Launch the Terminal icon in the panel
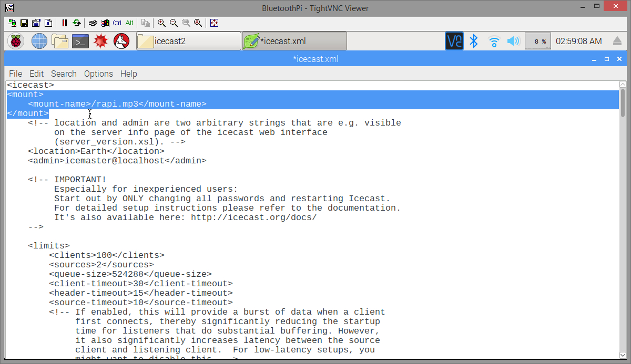The height and width of the screenshot is (364, 631). (80, 41)
